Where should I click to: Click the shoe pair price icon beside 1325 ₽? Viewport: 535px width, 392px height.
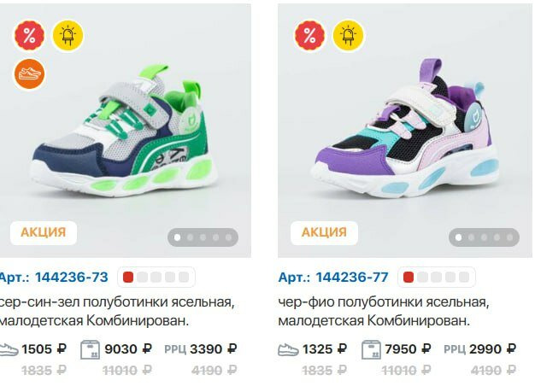289,348
